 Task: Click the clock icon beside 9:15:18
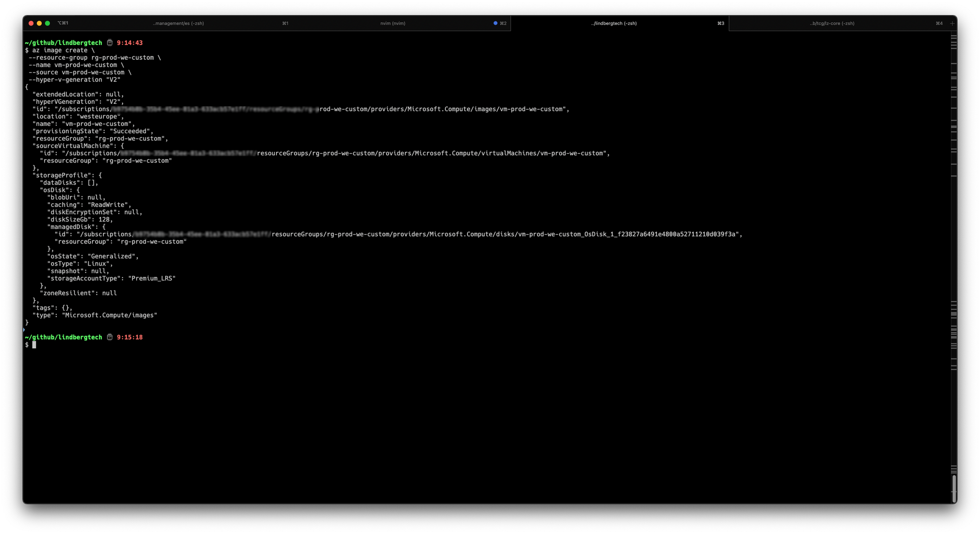pos(110,337)
